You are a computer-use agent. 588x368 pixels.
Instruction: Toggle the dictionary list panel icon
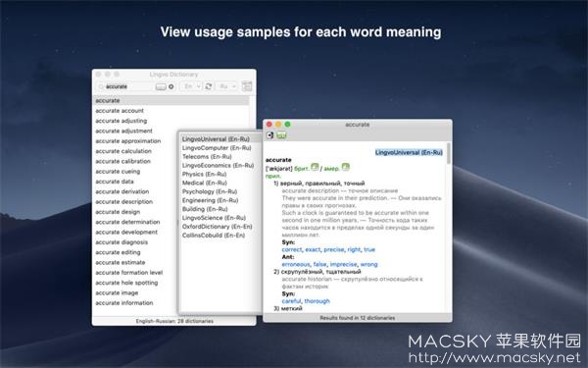pyautogui.click(x=247, y=86)
